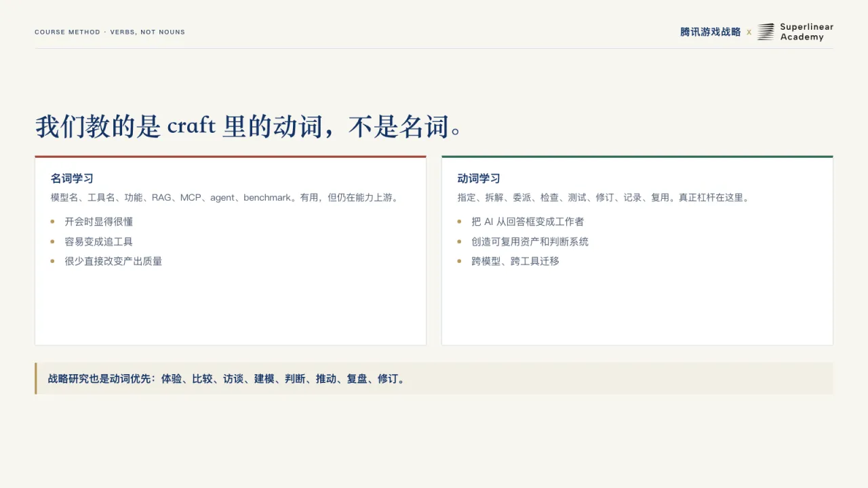Click the Superlinear Academy striped logo icon
The height and width of the screenshot is (488, 868).
click(x=766, y=32)
